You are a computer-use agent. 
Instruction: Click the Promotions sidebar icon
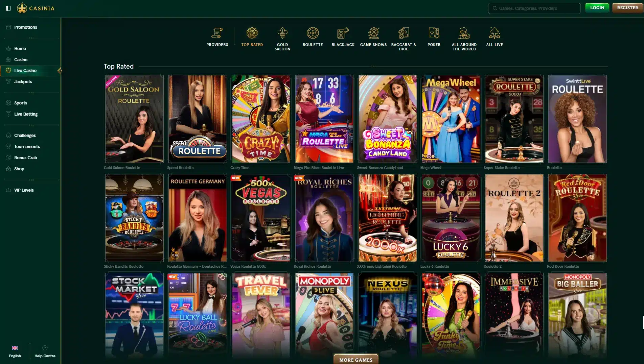coord(8,27)
